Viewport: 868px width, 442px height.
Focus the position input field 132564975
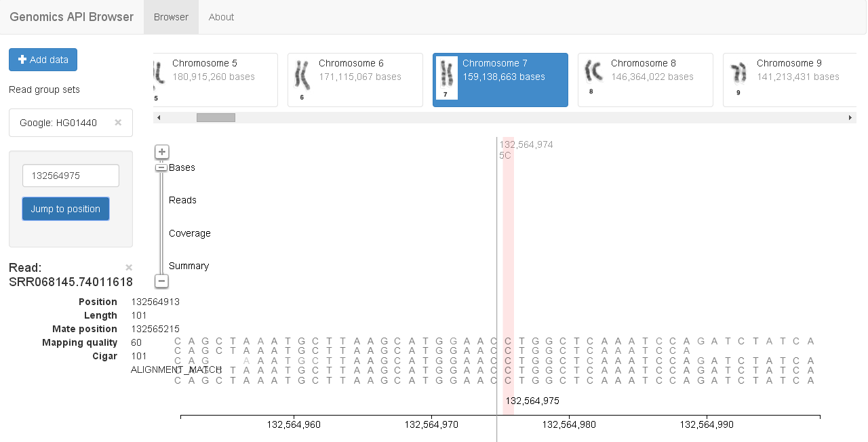click(x=71, y=176)
